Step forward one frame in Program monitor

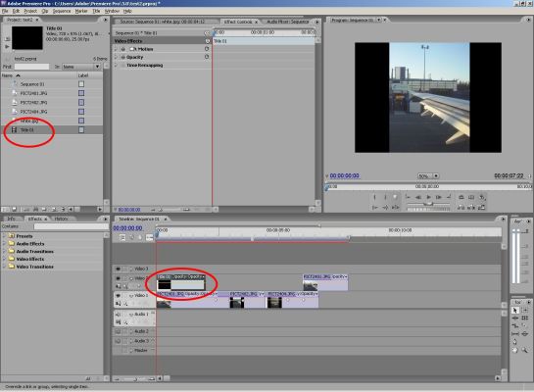tap(439, 197)
